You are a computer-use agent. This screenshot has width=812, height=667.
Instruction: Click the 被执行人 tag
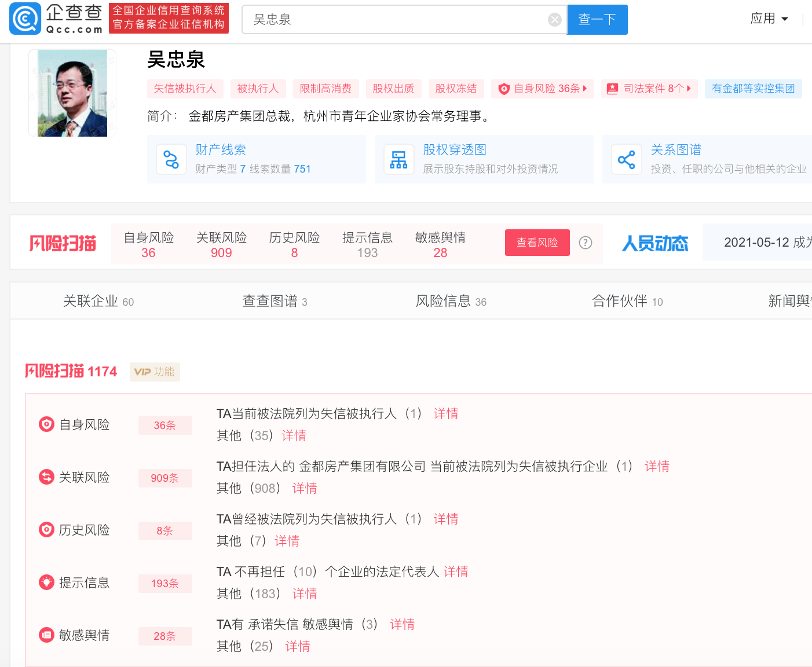click(258, 89)
